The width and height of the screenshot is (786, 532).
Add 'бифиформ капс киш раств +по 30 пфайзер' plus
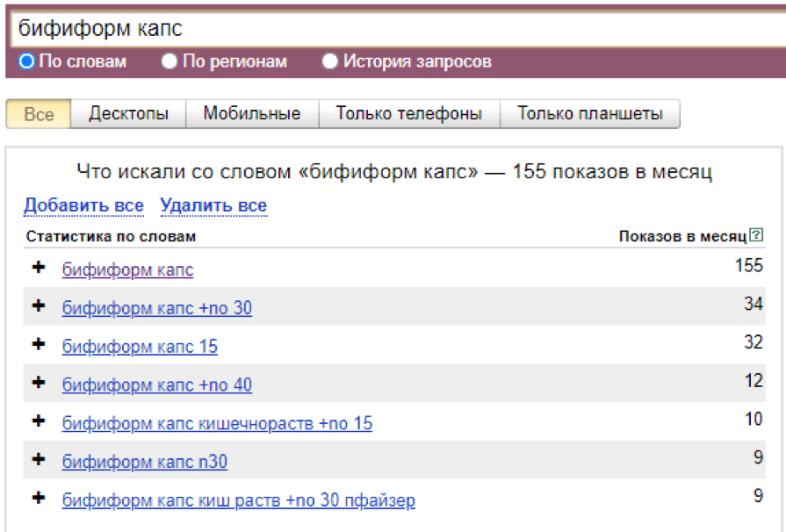point(39,498)
